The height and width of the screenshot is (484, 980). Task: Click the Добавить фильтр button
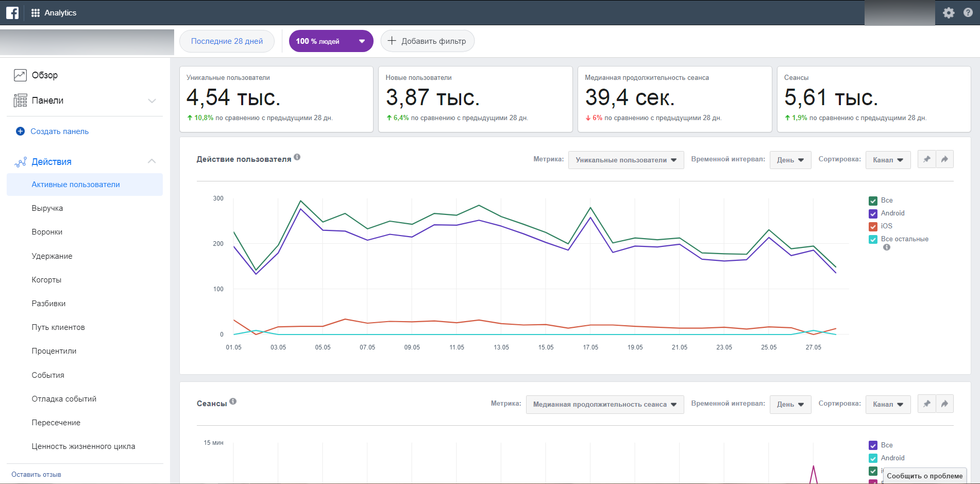pos(427,41)
